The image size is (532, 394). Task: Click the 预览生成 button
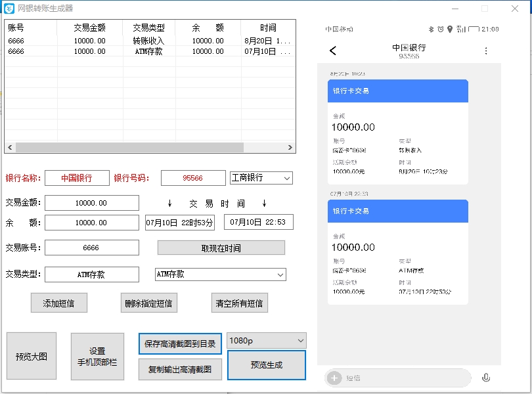(266, 364)
